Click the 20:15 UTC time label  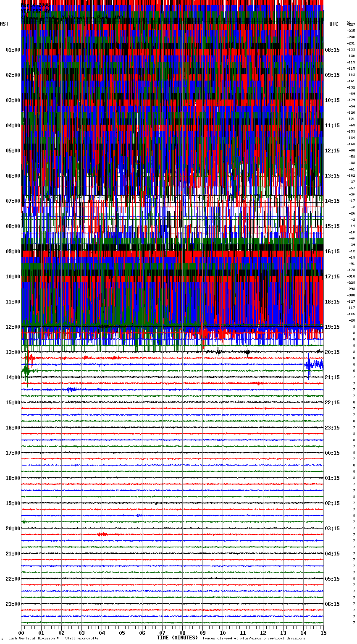332,352
